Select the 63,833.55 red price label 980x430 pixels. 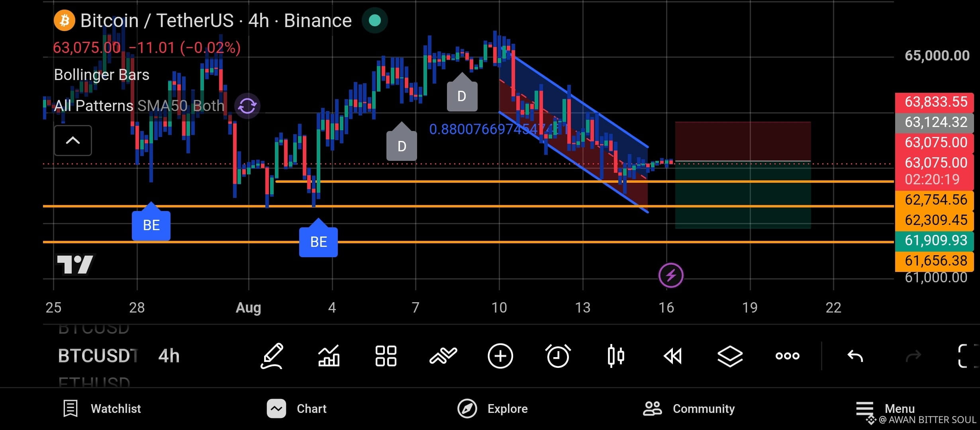click(x=935, y=102)
